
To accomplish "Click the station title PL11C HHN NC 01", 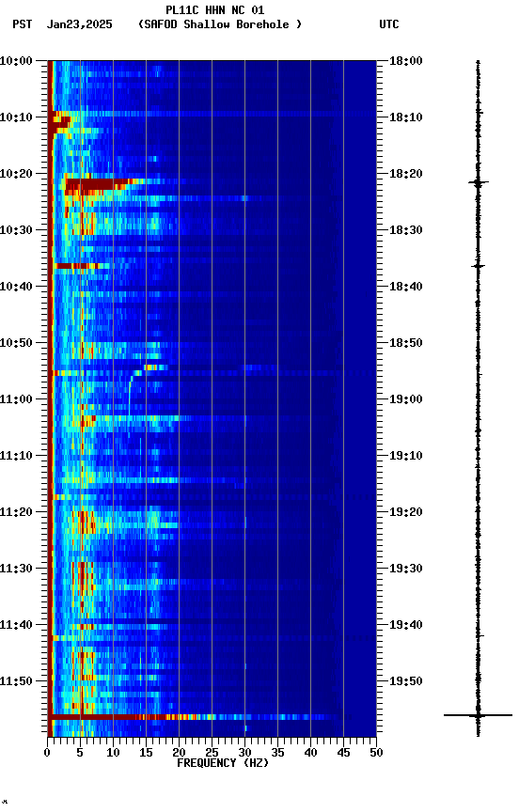I will click(214, 10).
